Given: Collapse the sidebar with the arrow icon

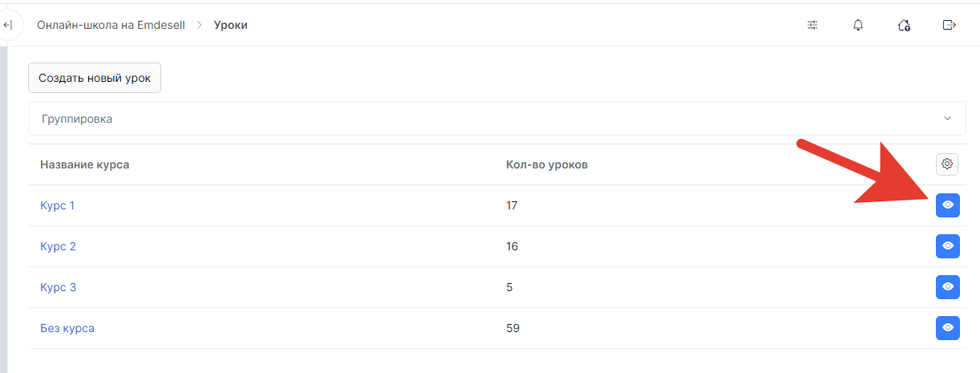Looking at the screenshot, I should (x=7, y=26).
